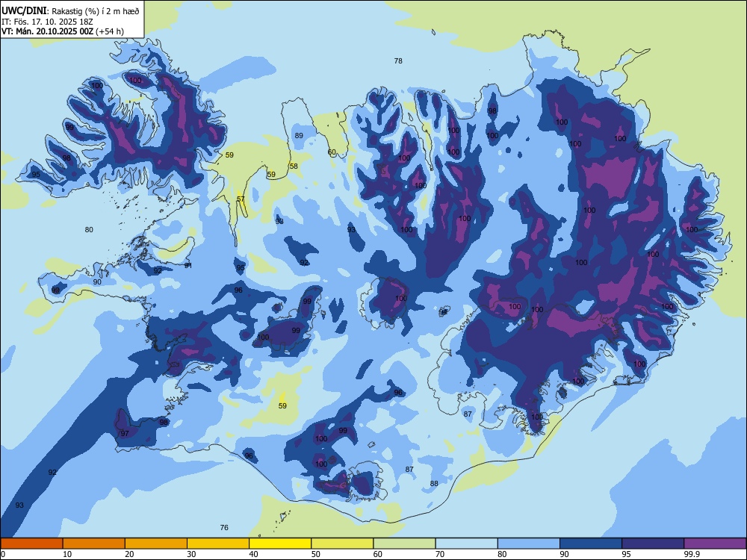Click the '89' humidity value on the map
Viewport: 747px width, 560px height.
tap(299, 136)
